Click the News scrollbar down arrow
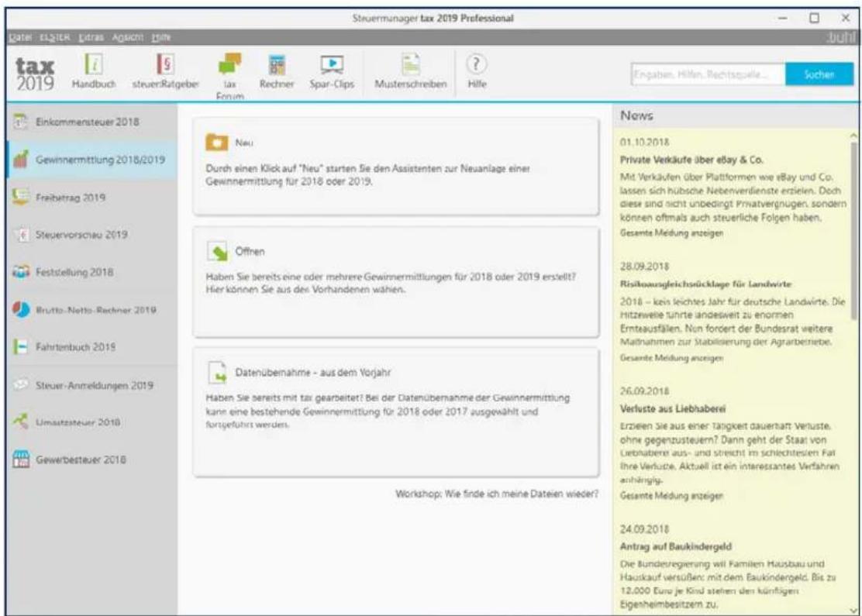Image resolution: width=862 pixels, height=616 pixels. coord(853,610)
